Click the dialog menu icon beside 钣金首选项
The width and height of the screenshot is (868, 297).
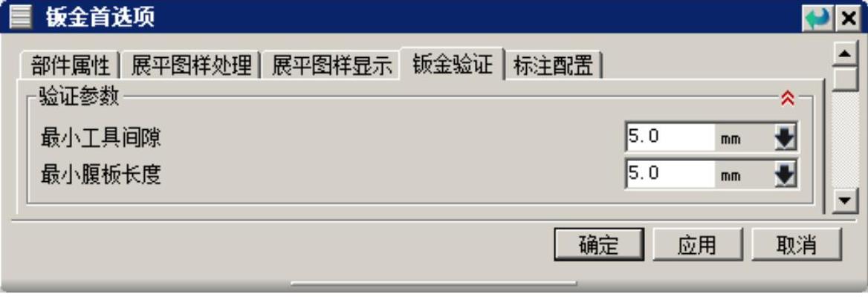(x=21, y=16)
